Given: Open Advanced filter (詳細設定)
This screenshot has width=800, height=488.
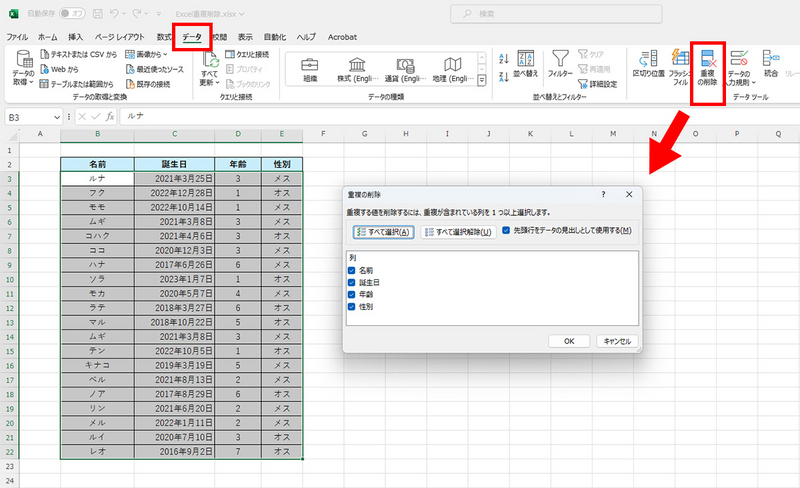Looking at the screenshot, I should click(597, 84).
